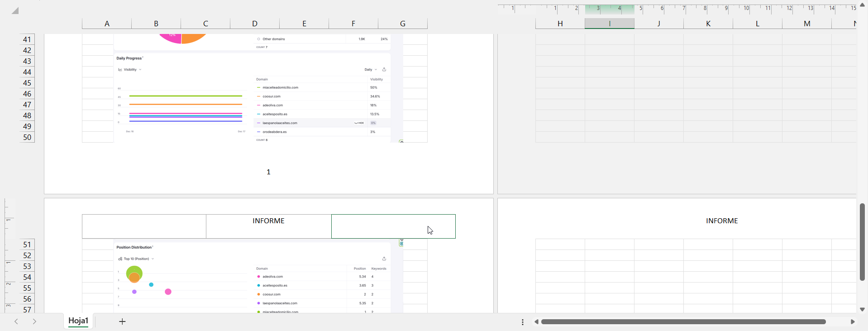This screenshot has width=868, height=331.
Task: Select row 54 header
Action: (27, 277)
